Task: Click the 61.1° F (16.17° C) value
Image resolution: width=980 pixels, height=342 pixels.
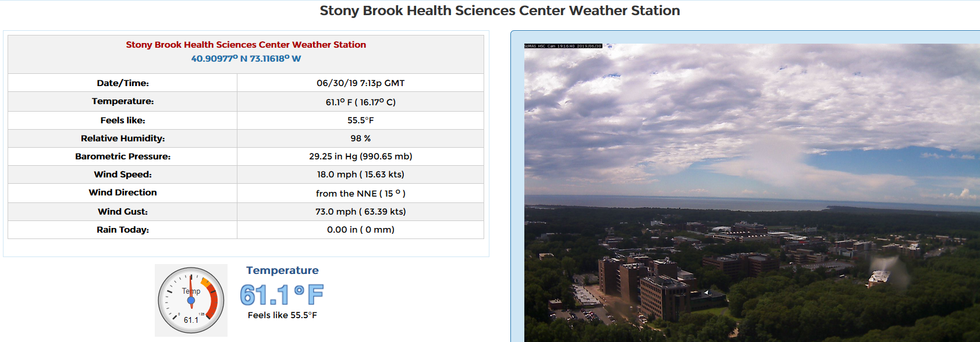Action: (x=360, y=102)
